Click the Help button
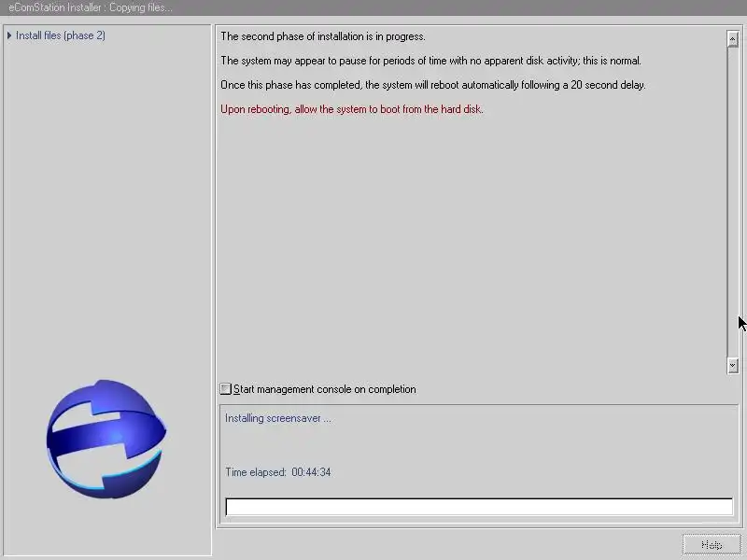This screenshot has height=560, width=747. point(712,545)
